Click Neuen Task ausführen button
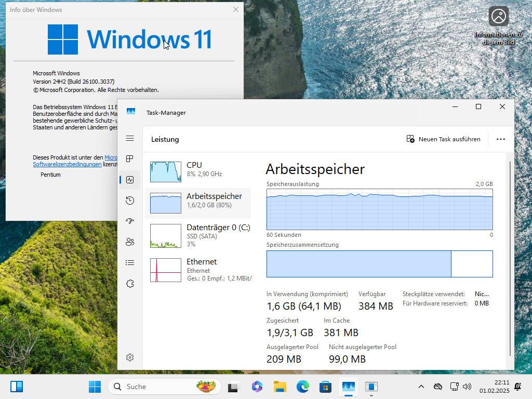 point(443,139)
